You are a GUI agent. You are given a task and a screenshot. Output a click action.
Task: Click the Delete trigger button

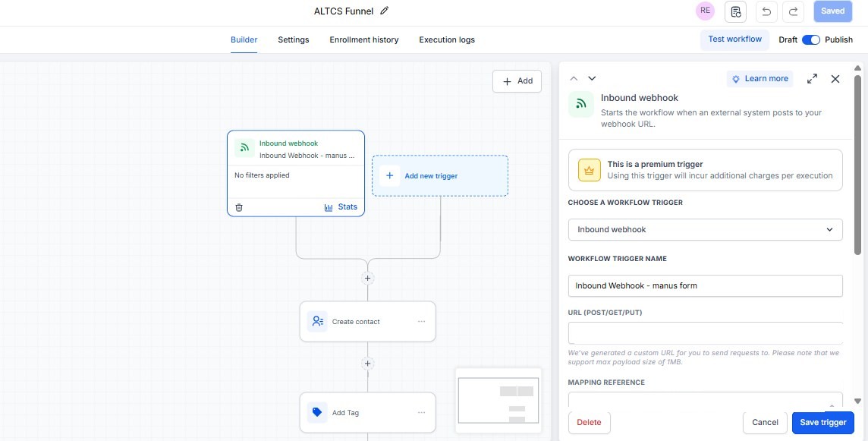tap(589, 422)
